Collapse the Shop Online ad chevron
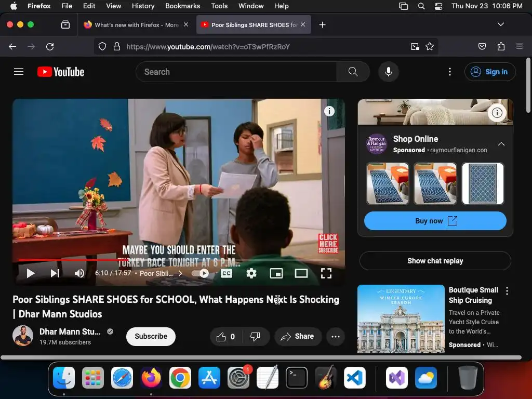The height and width of the screenshot is (399, 532). tap(501, 144)
